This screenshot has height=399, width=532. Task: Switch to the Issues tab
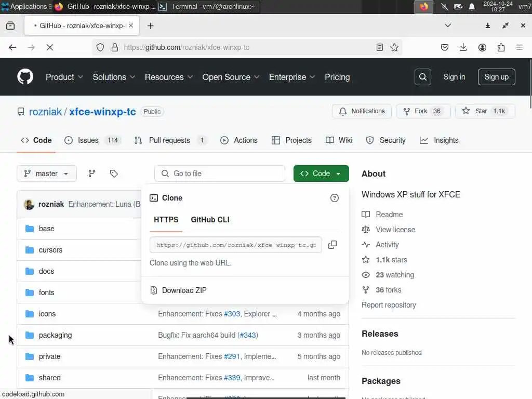click(x=91, y=140)
